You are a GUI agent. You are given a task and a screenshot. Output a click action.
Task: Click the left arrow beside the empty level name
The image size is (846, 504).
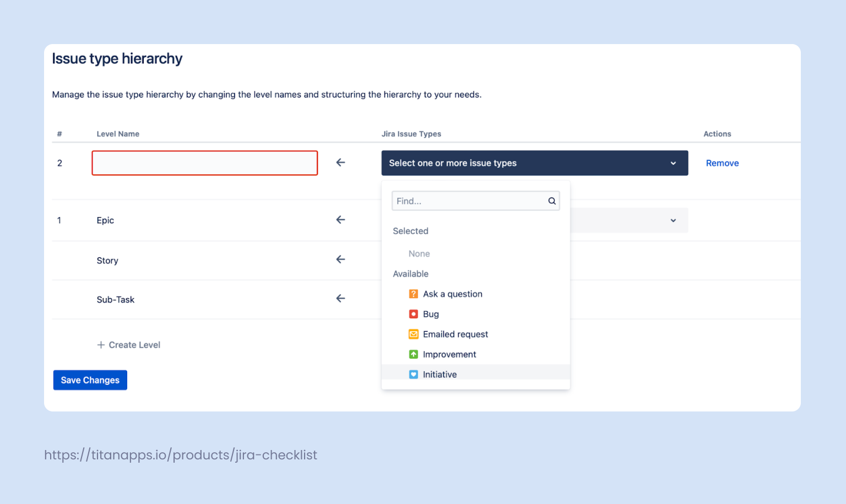340,162
